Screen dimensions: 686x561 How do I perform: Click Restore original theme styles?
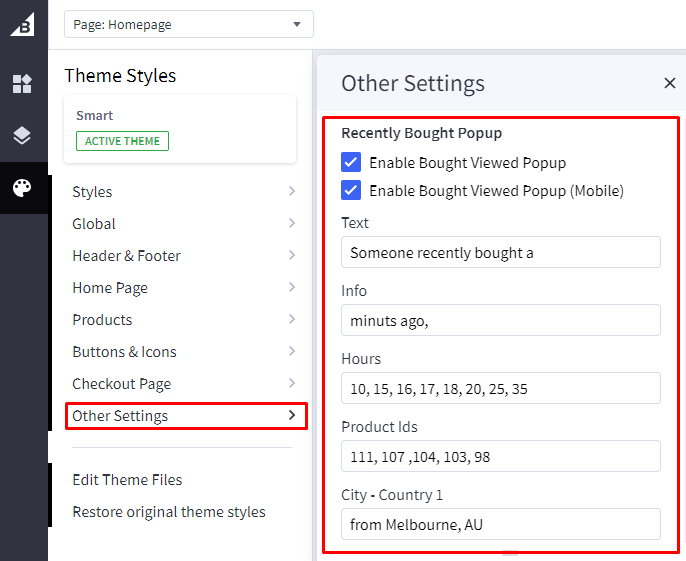pyautogui.click(x=169, y=512)
